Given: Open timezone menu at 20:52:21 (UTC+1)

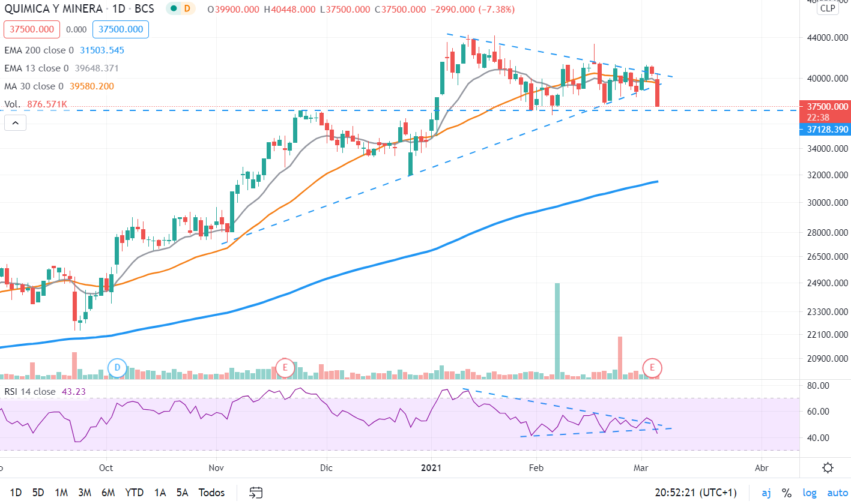Looking at the screenshot, I should pyautogui.click(x=696, y=493).
